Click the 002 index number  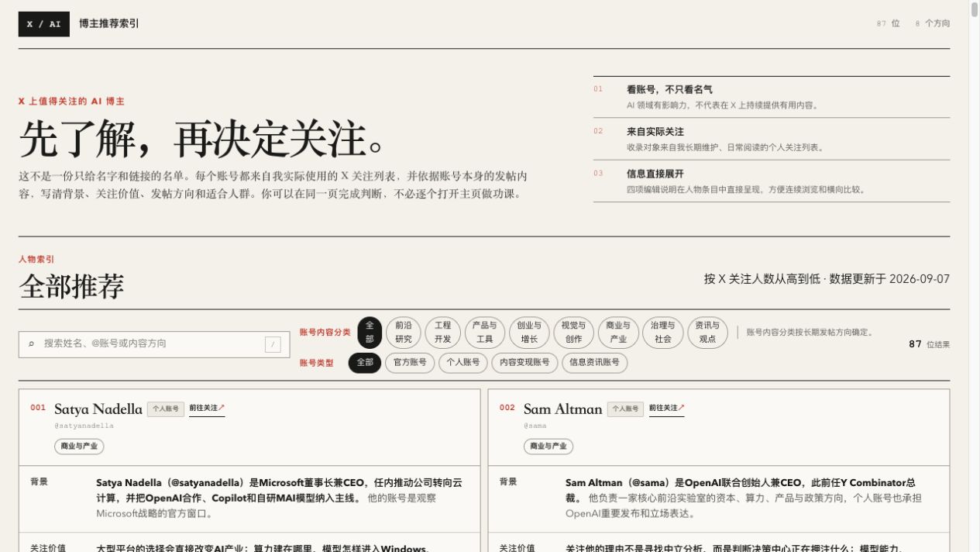(507, 408)
